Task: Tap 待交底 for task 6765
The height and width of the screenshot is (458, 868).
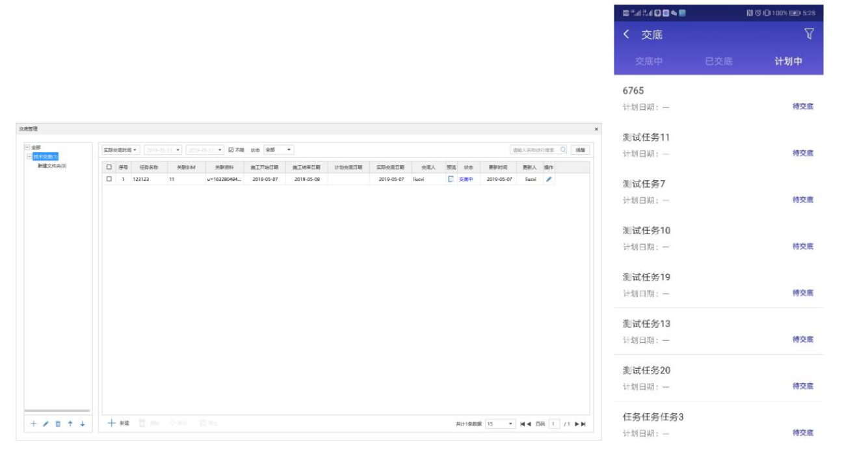Action: [x=803, y=107]
